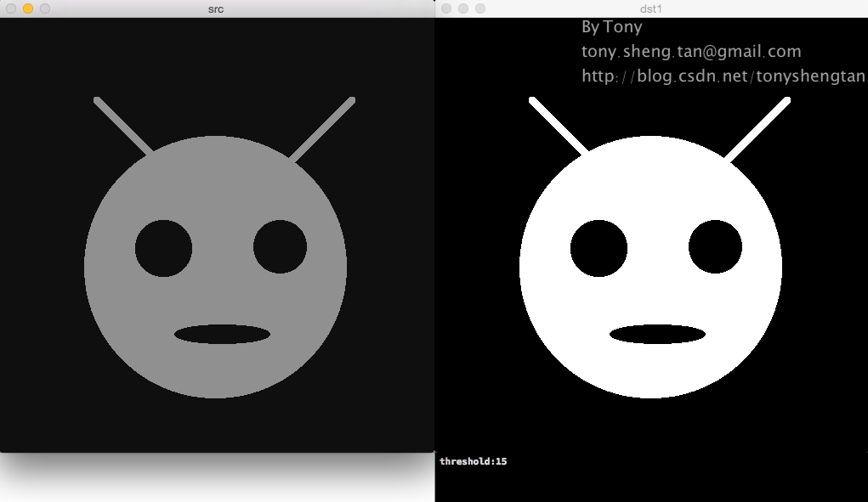The image size is (868, 502).
Task: Click the threshold:15 label in dst1
Action: tap(474, 461)
